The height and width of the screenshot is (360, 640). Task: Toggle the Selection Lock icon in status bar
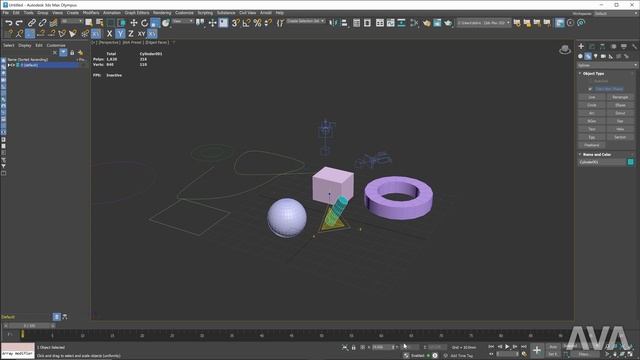click(353, 347)
